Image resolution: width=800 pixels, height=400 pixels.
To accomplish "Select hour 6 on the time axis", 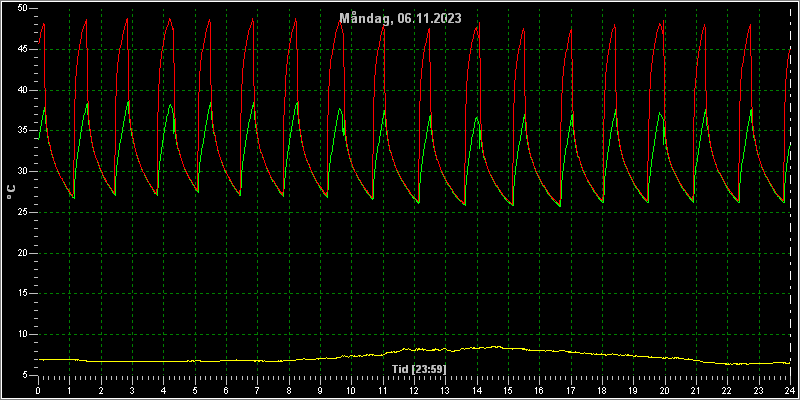I will [x=226, y=390].
